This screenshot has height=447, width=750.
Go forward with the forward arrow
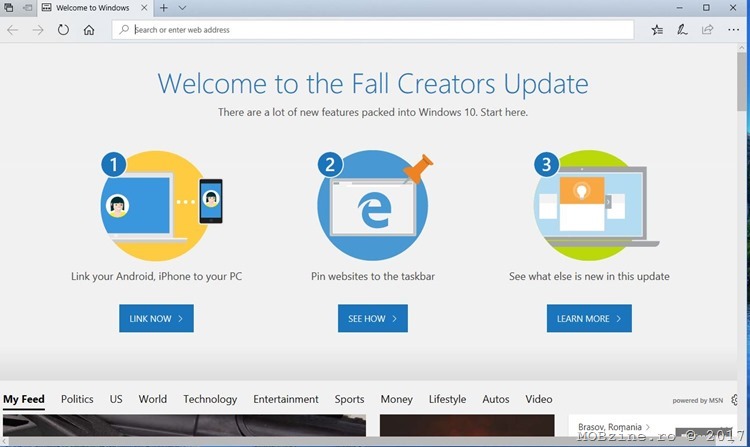click(38, 30)
